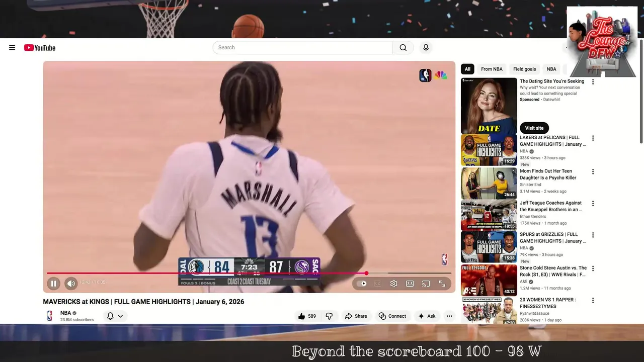Open options for Stone Cold Steve Austin video
The height and width of the screenshot is (362, 644).
click(x=593, y=268)
